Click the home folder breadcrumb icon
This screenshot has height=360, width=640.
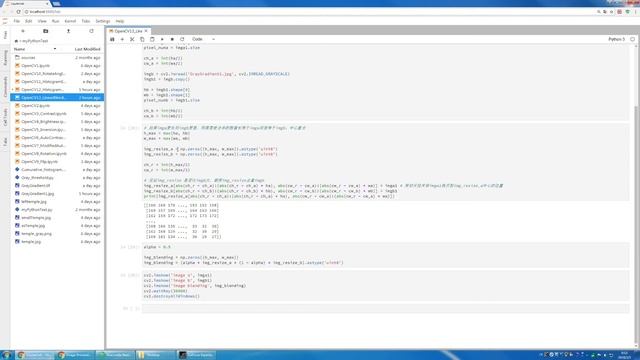[x=16, y=41]
